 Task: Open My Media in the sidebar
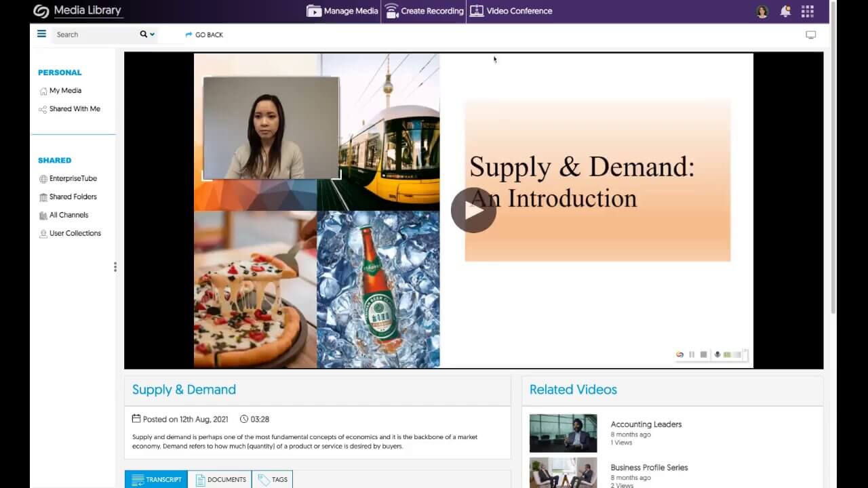coord(60,91)
